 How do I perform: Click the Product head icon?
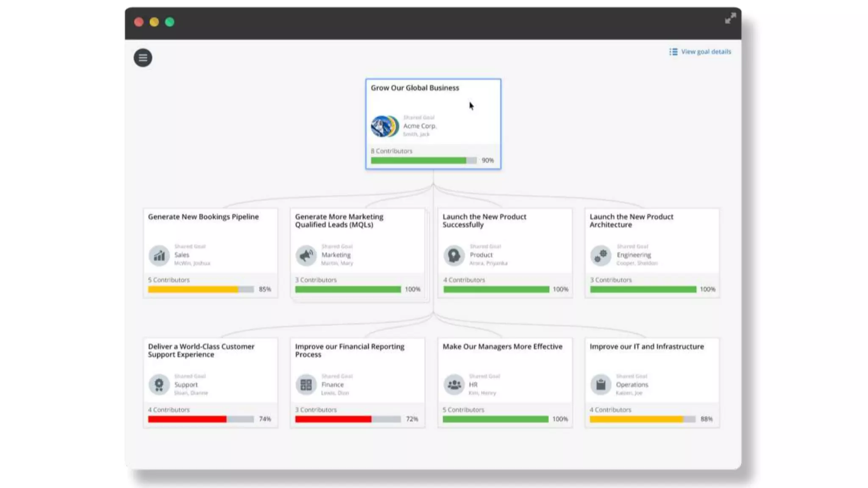point(454,255)
